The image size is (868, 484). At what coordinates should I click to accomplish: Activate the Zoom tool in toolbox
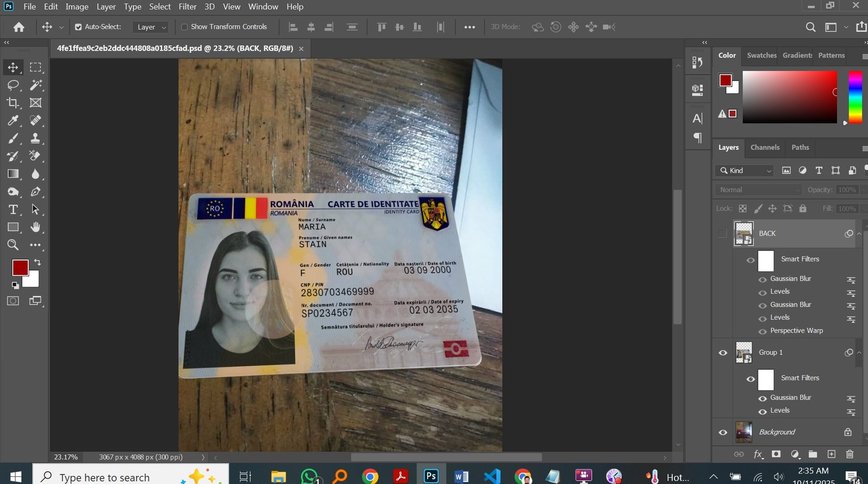pyautogui.click(x=13, y=245)
